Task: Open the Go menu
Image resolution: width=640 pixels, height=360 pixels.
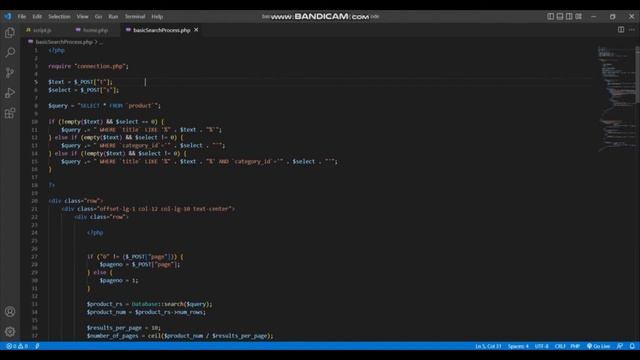Action: [98, 17]
